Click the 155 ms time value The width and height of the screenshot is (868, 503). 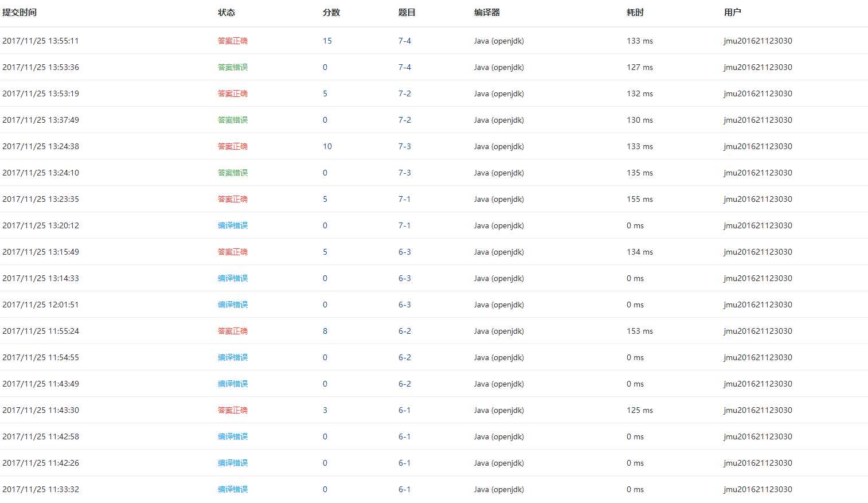(x=640, y=199)
